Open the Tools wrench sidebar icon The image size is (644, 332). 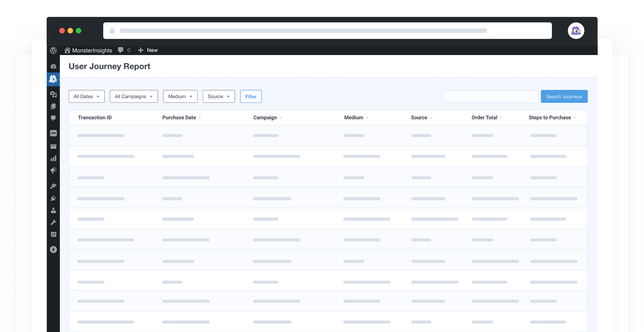point(53,222)
